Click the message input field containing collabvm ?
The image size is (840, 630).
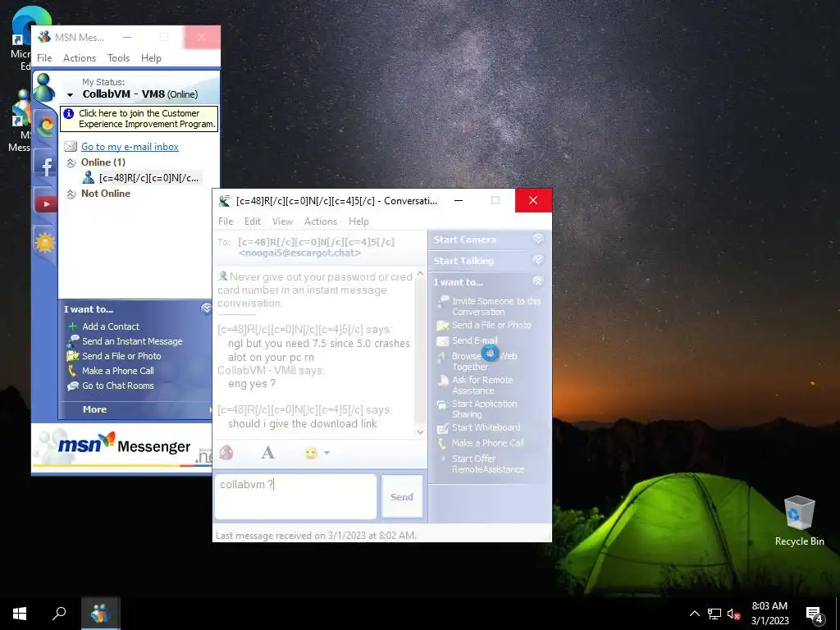(x=295, y=496)
